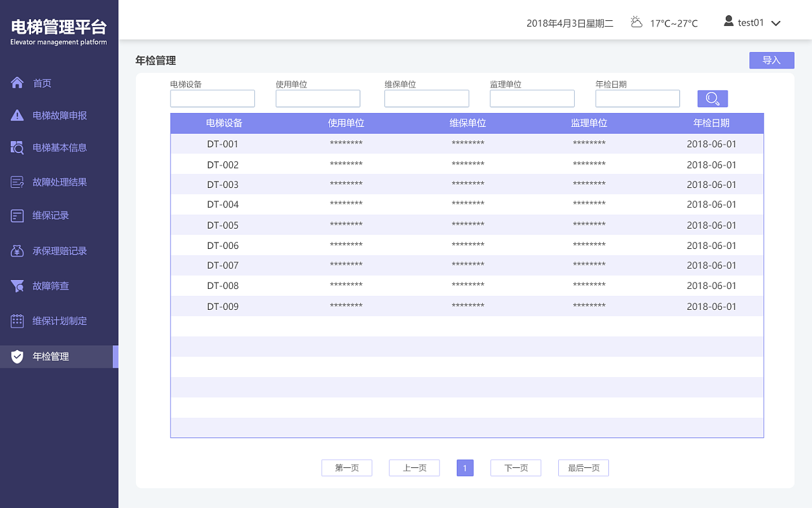Click the home house icon in sidebar
Viewport: 812px width, 508px height.
coord(17,83)
